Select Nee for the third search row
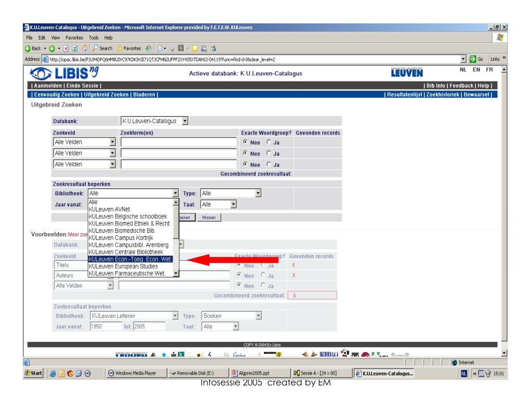This screenshot has width=532, height=399. [x=245, y=164]
